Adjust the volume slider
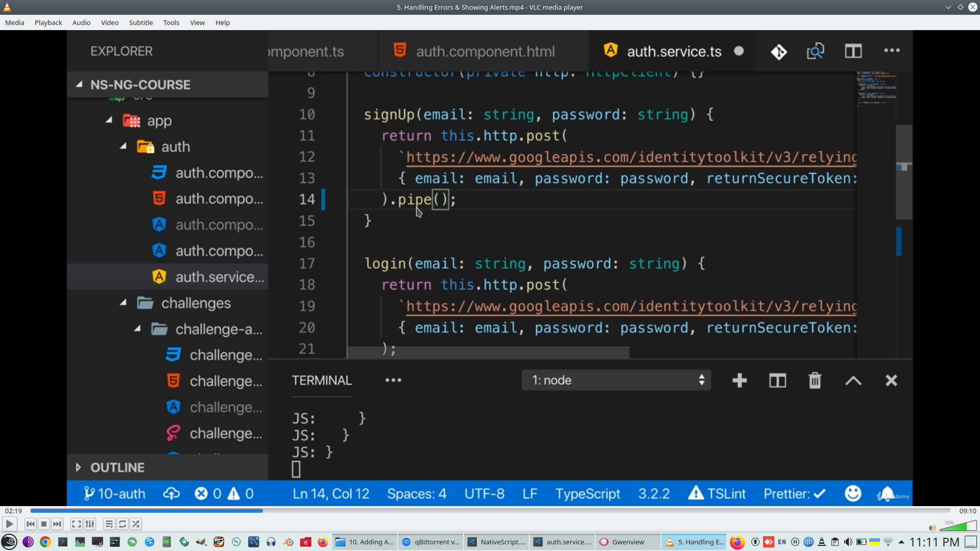This screenshot has height=551, width=980. pyautogui.click(x=958, y=527)
